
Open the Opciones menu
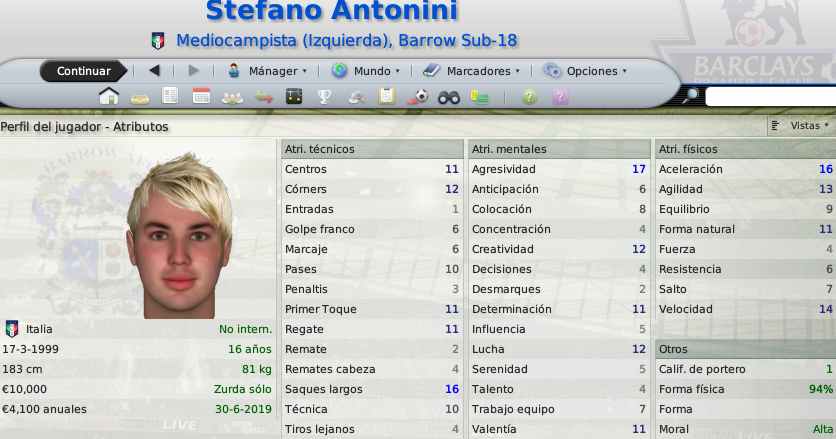click(585, 71)
